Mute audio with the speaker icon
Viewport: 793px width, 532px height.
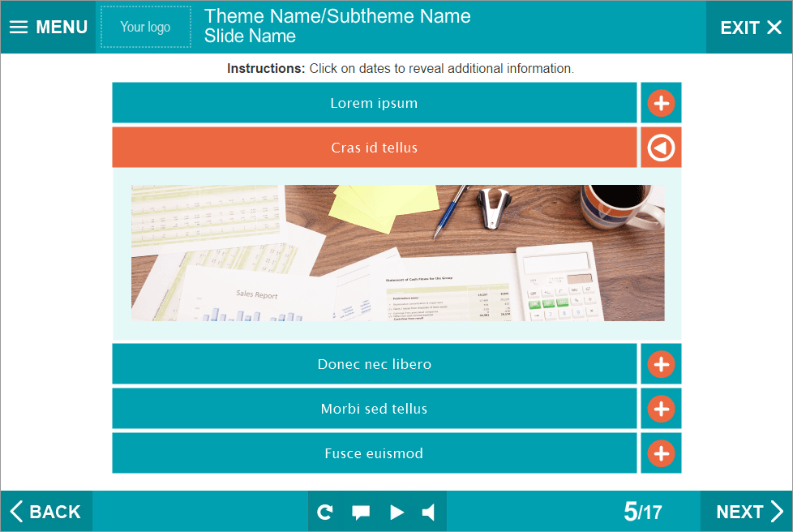coord(429,512)
